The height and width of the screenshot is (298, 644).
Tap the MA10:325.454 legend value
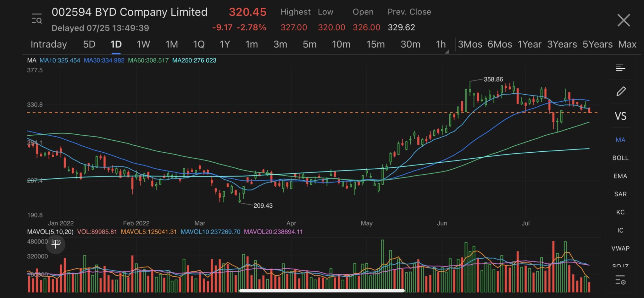click(60, 60)
